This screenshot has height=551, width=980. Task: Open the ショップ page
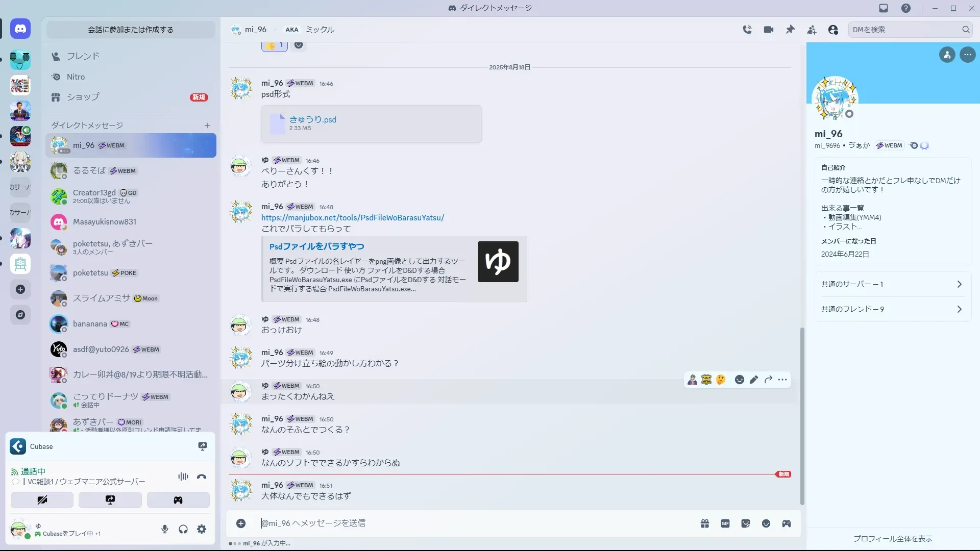(83, 97)
